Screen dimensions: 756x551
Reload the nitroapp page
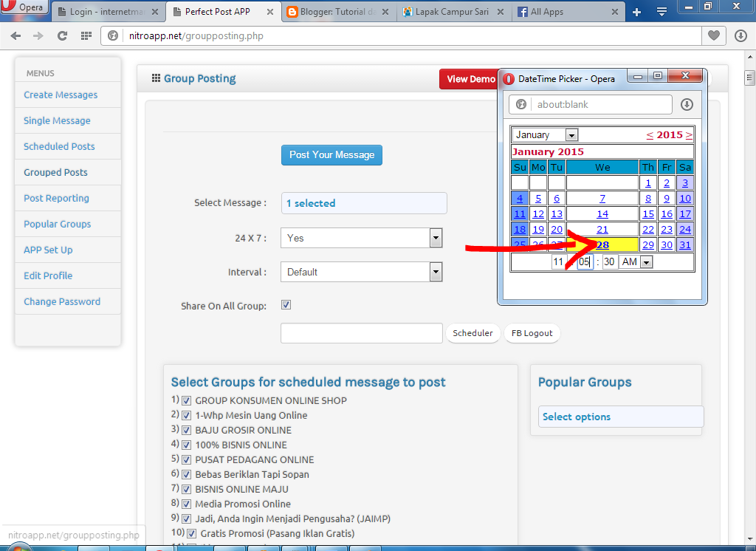[62, 35]
